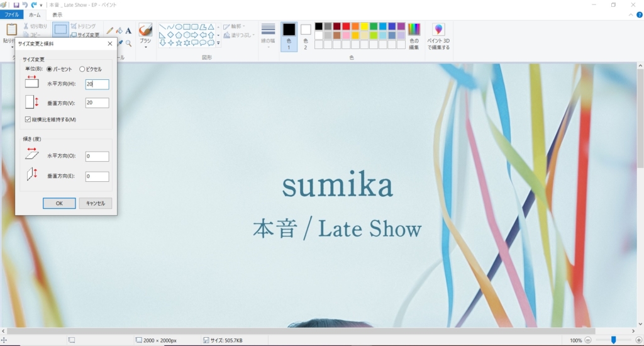Pick the green color swatch
This screenshot has width=644, height=346.
(x=374, y=26)
